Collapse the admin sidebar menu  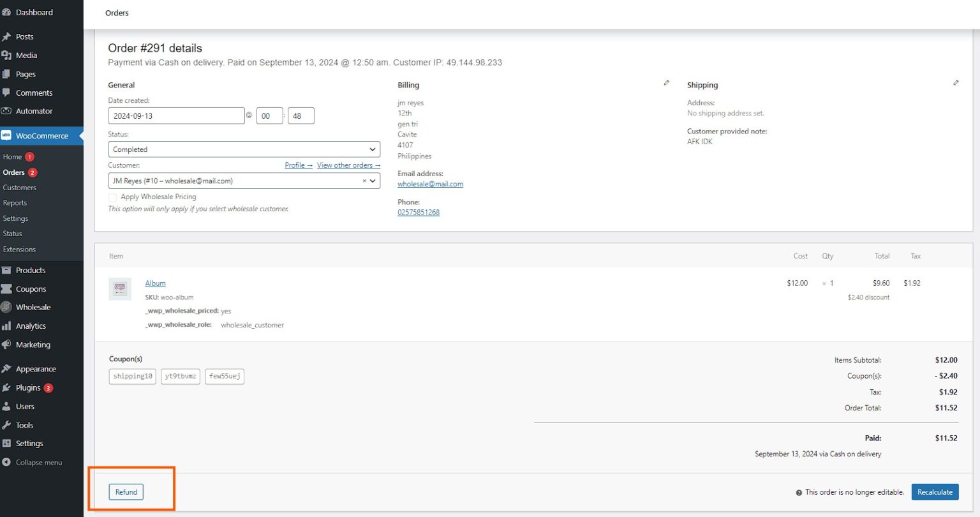click(x=32, y=461)
